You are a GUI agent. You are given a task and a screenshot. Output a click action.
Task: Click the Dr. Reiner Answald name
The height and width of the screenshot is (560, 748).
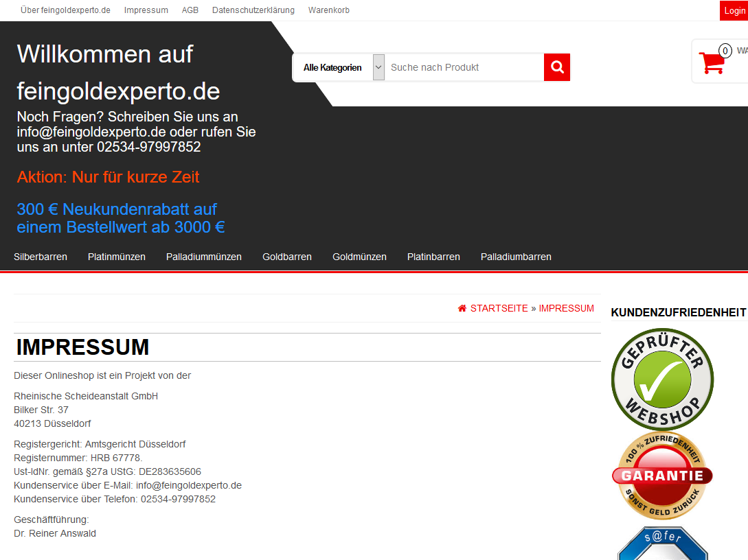click(x=55, y=534)
